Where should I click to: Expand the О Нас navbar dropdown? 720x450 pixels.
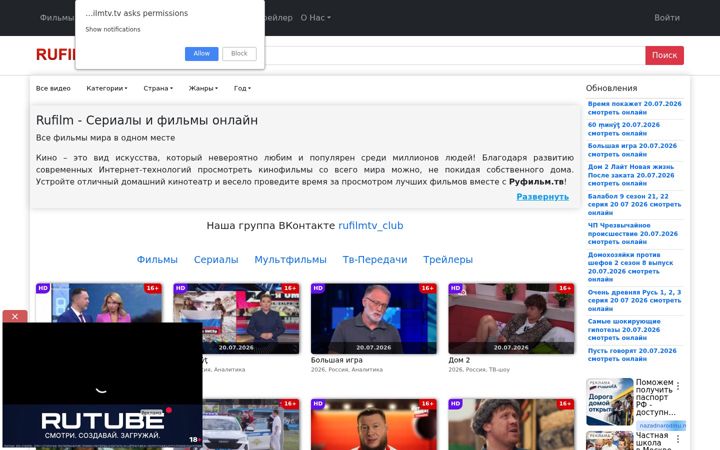click(x=315, y=17)
